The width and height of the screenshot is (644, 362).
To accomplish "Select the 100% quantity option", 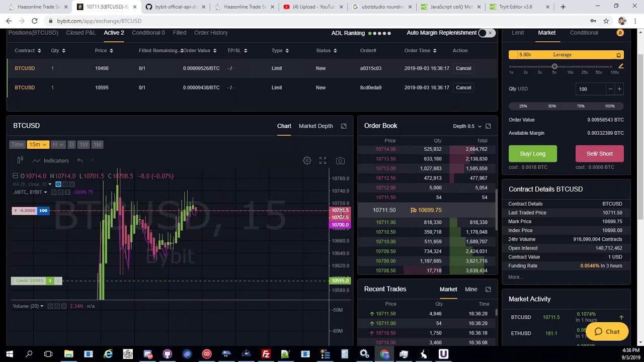I will [x=609, y=106].
